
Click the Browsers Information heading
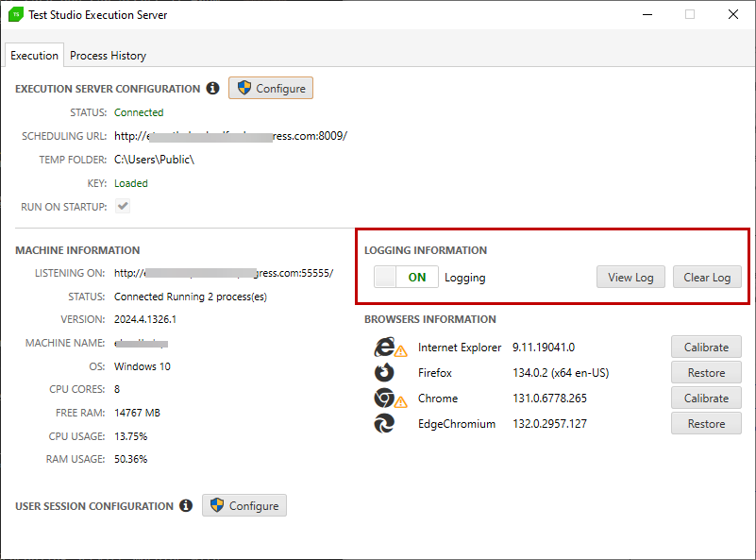point(430,319)
